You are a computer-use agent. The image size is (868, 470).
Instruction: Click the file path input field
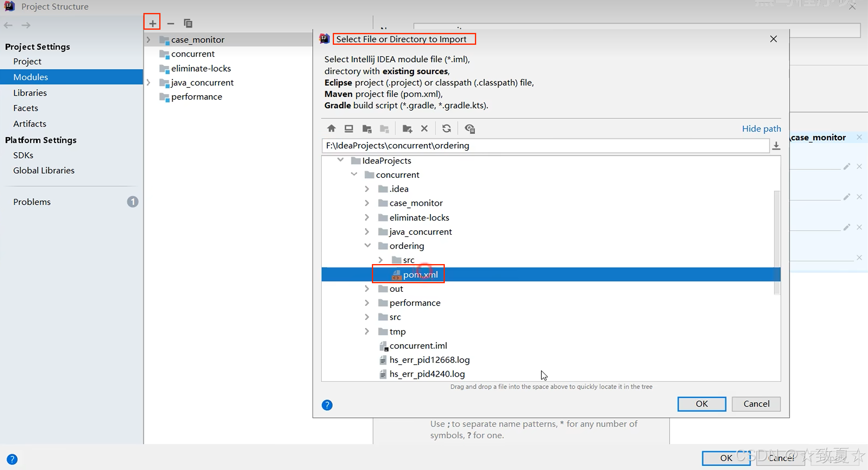tap(545, 146)
